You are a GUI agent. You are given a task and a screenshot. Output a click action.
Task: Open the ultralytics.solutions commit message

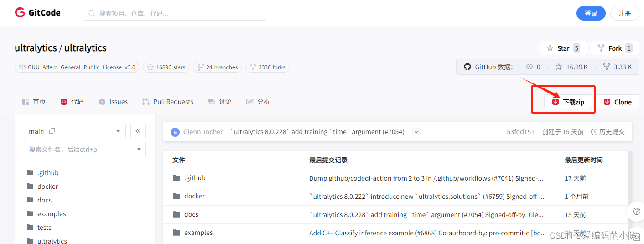pos(427,196)
